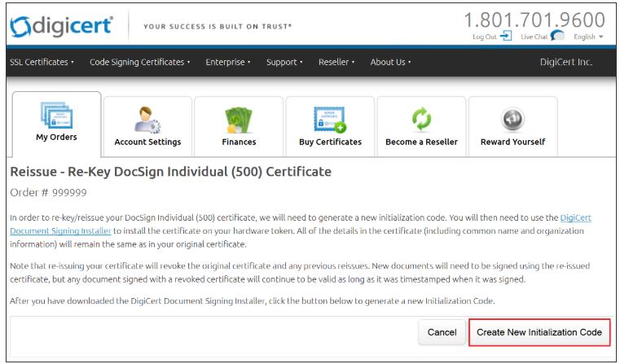Open the Finances tab

pos(239,126)
